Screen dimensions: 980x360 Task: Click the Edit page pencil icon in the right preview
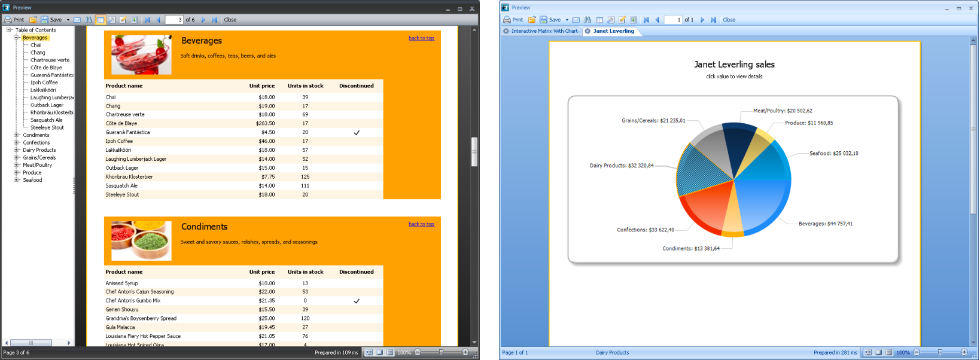pos(622,20)
